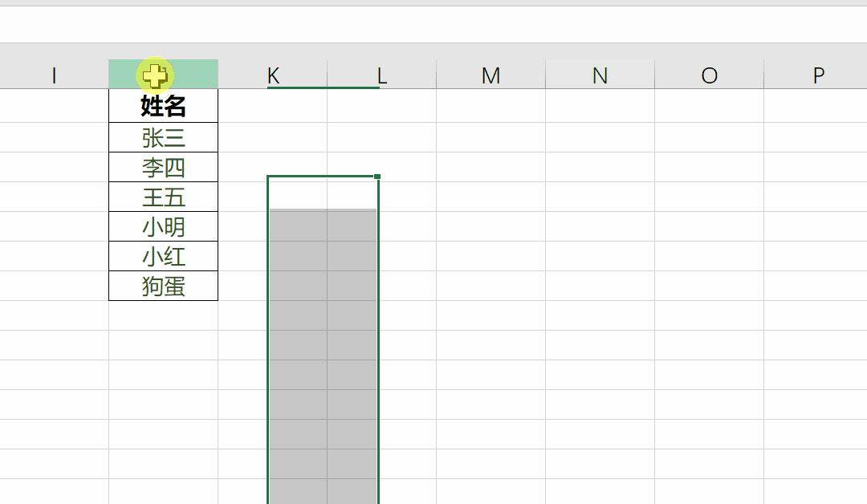
Task: Select column I header
Action: tap(54, 75)
